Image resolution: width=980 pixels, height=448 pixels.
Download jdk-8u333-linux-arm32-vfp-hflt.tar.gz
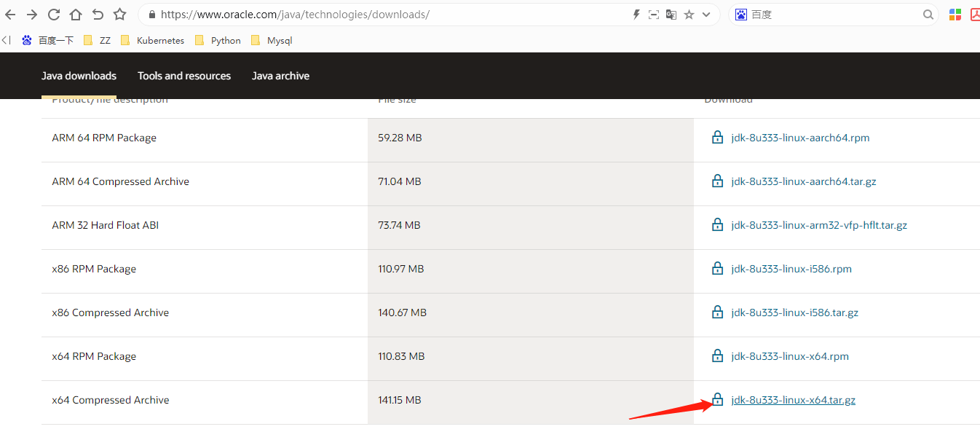(x=819, y=225)
